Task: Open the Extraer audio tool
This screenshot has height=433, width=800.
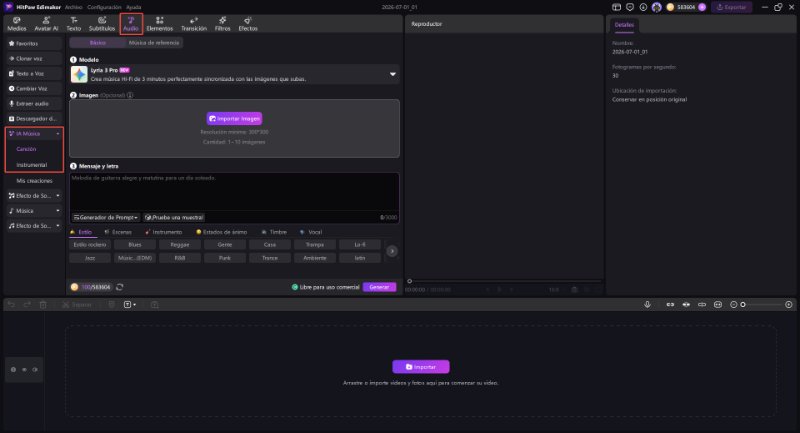Action: pyautogui.click(x=34, y=104)
